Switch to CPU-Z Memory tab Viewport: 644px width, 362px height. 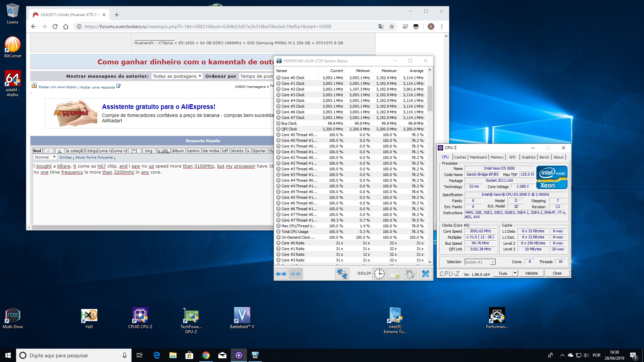[497, 157]
